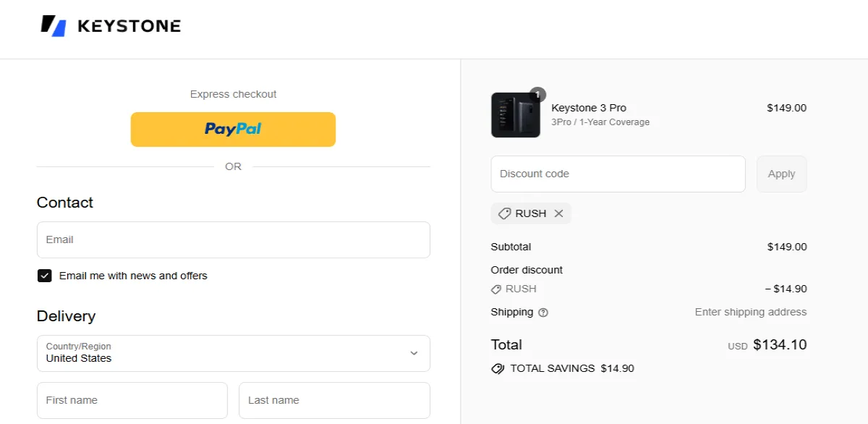Click the tag icon next to RUSH discount line
Screen dimensions: 868x424
point(496,289)
